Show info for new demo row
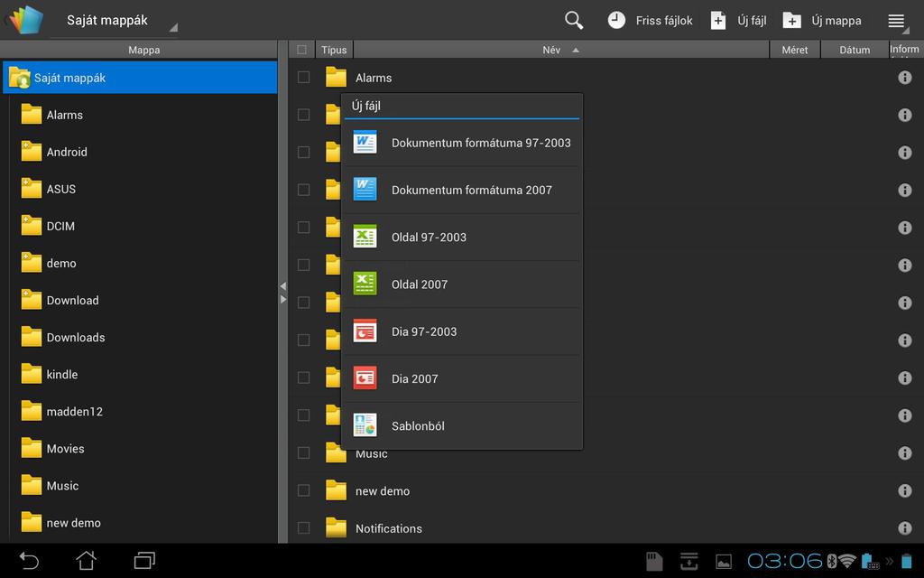This screenshot has width=924, height=578. [x=904, y=490]
